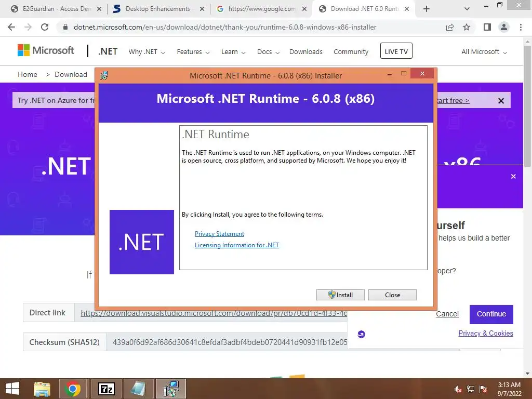Image resolution: width=532 pixels, height=399 pixels.
Task: Toggle the browser side panel
Action: 487,27
